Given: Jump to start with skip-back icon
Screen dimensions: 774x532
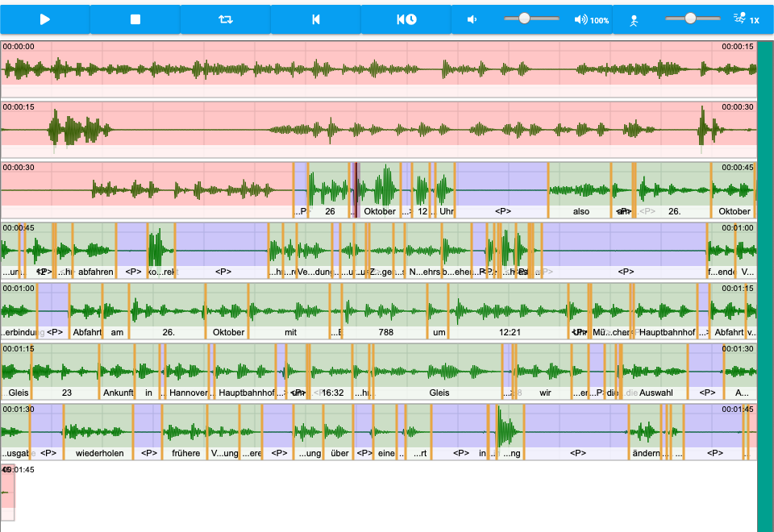Looking at the screenshot, I should (x=316, y=19).
